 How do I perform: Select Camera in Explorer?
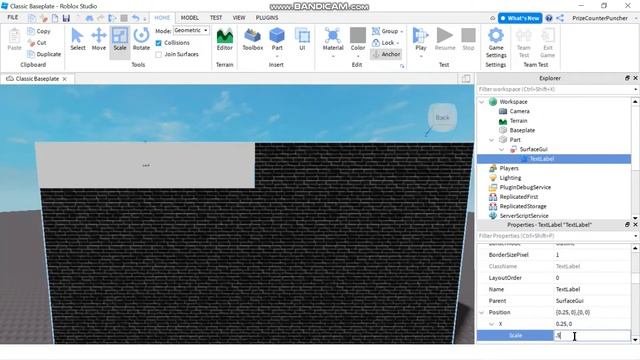point(519,111)
